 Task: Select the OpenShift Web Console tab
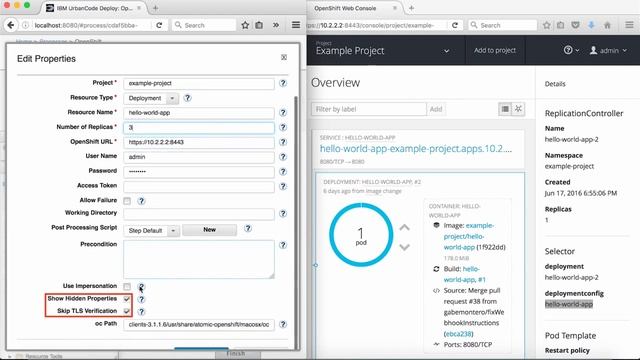(x=354, y=8)
